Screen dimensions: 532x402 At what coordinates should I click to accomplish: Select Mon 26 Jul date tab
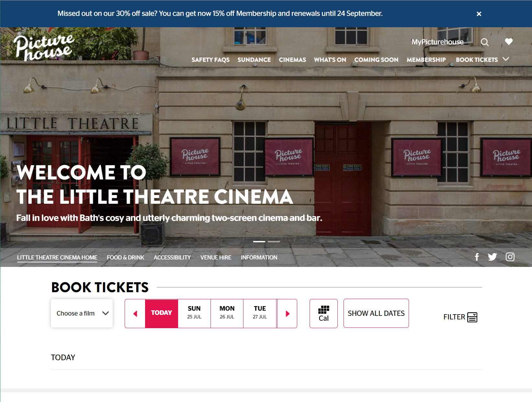[227, 313]
